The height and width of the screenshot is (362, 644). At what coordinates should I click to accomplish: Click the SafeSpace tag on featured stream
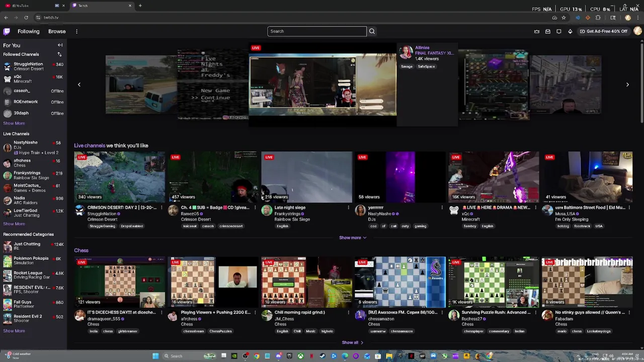tap(426, 66)
